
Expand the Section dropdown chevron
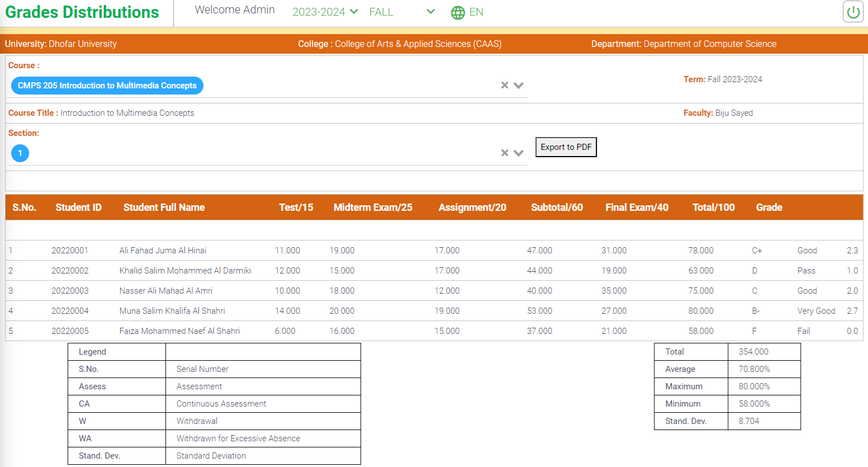519,153
